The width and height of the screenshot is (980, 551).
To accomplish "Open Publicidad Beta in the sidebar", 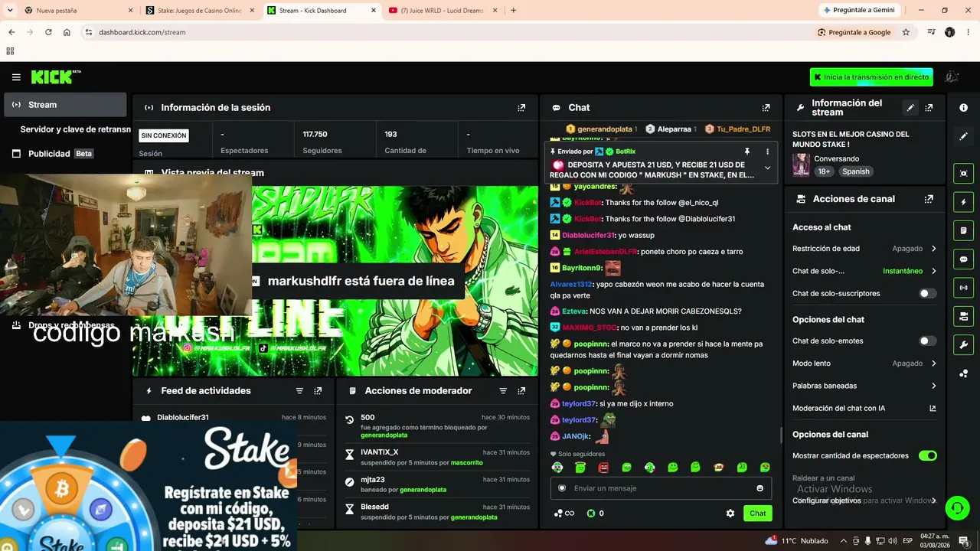I will pos(65,154).
